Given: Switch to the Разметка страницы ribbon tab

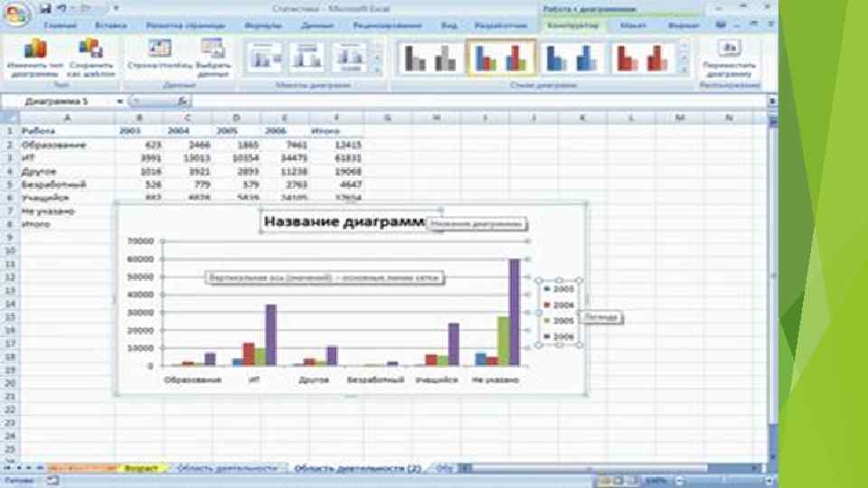Looking at the screenshot, I should [x=185, y=25].
